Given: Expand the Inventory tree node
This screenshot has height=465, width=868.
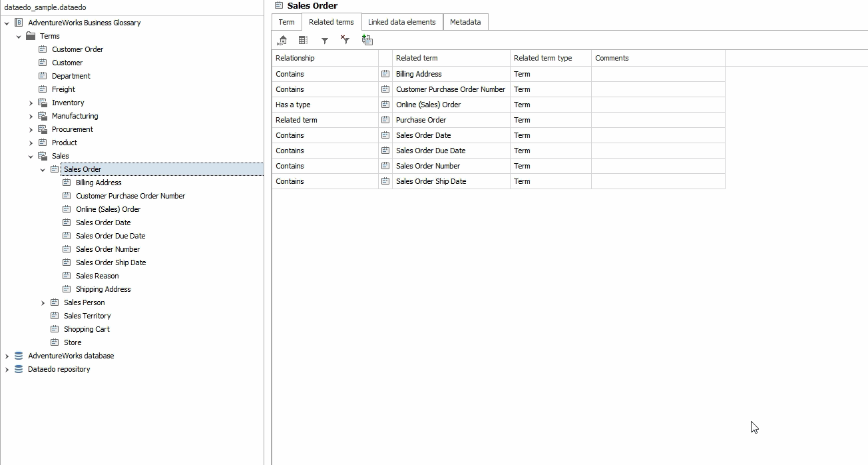Looking at the screenshot, I should coord(31,103).
